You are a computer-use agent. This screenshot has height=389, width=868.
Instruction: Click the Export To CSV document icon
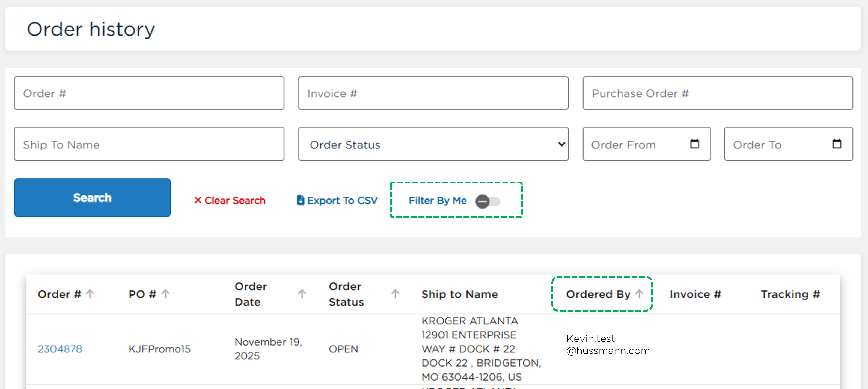[300, 200]
